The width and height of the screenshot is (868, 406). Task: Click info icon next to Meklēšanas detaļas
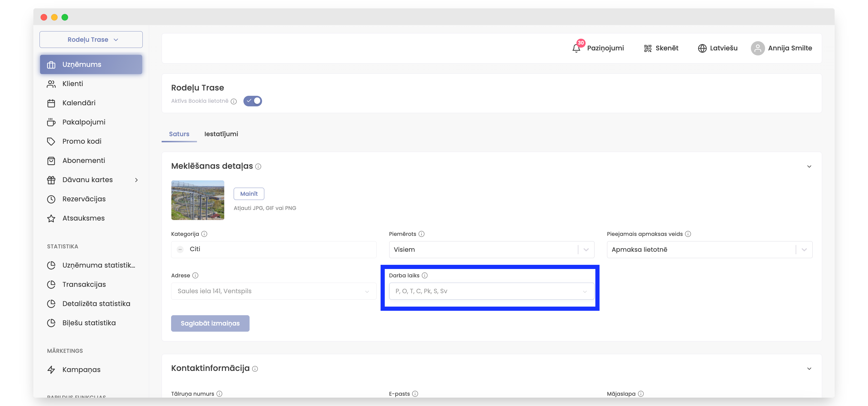tap(258, 167)
